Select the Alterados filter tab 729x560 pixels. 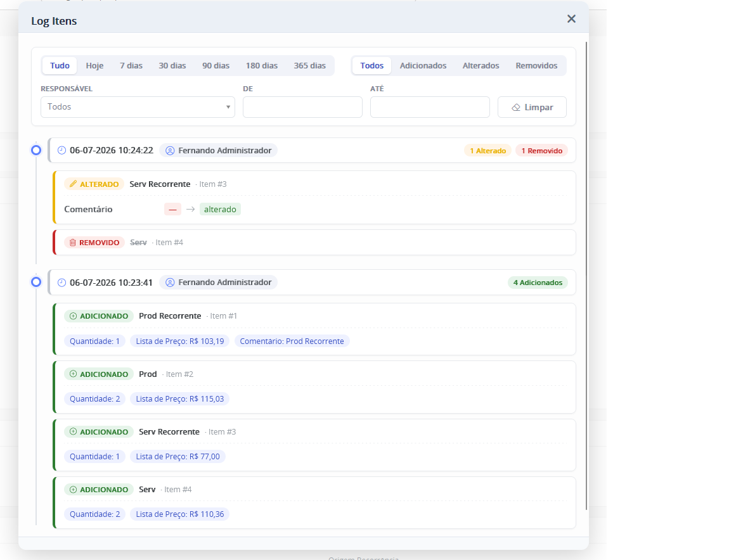click(x=481, y=65)
